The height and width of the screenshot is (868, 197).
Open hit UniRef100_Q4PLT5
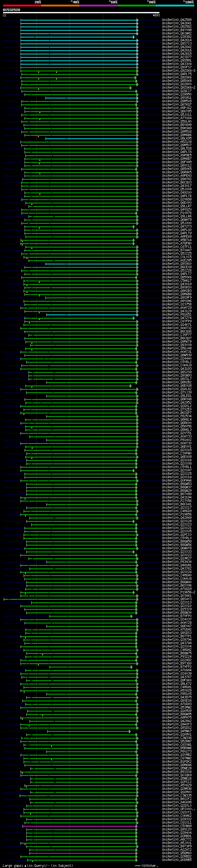[177, 74]
